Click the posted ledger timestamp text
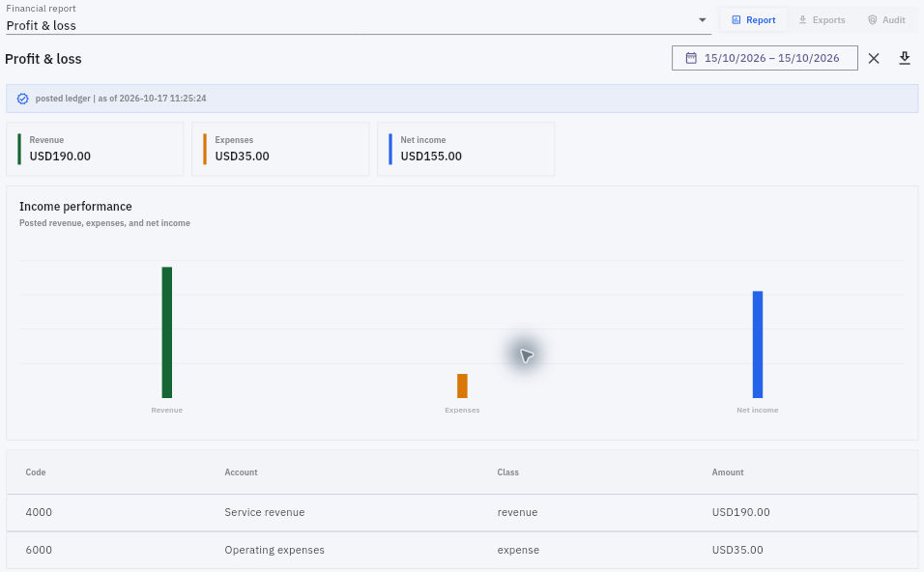The width and height of the screenshot is (924, 572). click(121, 99)
